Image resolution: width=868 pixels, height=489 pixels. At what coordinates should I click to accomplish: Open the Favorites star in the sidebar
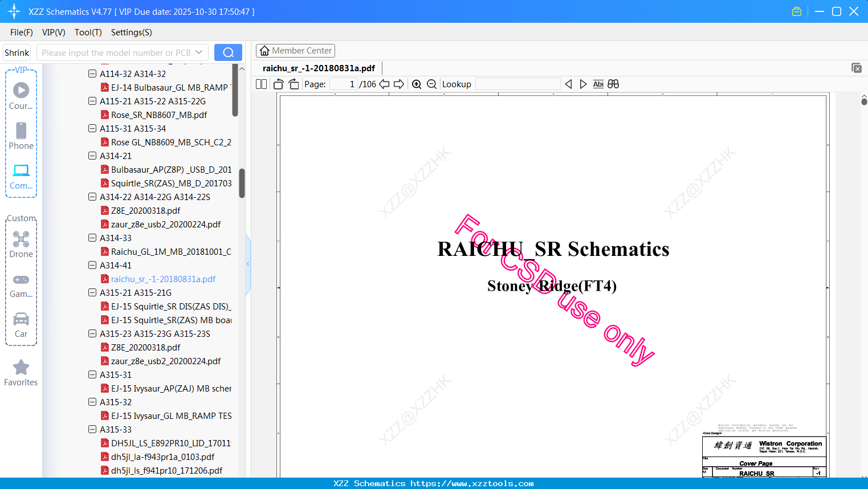tap(21, 373)
